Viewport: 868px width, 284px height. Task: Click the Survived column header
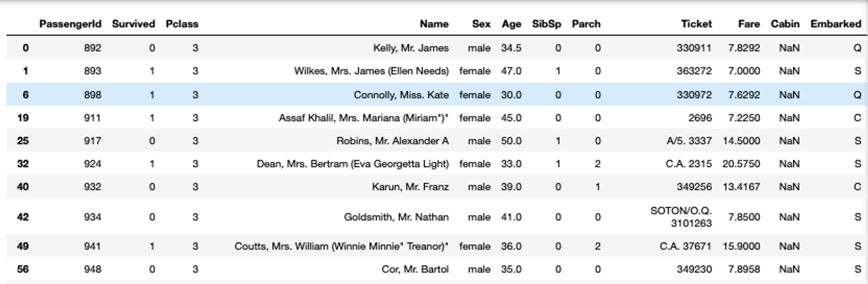tap(133, 24)
